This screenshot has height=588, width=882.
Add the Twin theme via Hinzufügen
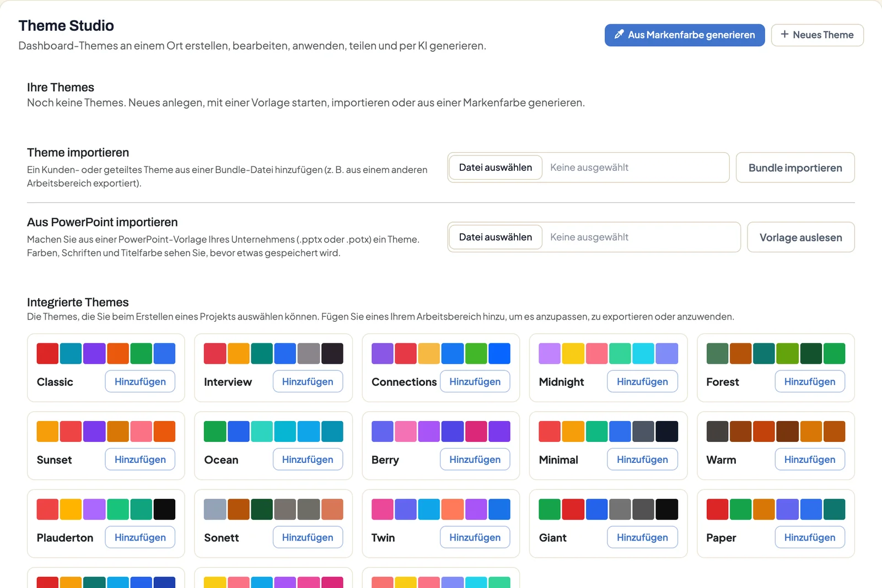pyautogui.click(x=475, y=537)
